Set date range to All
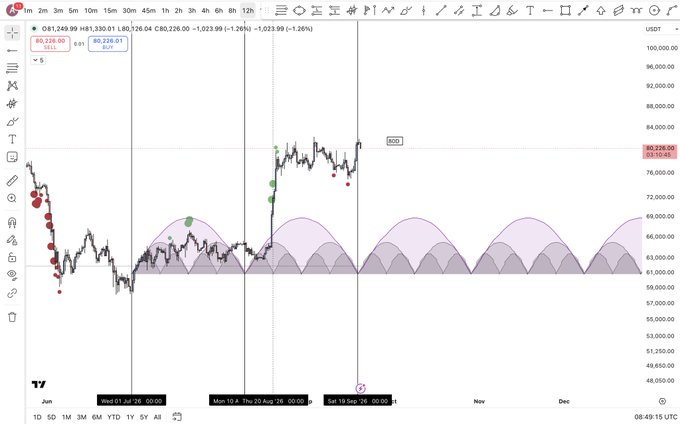The height and width of the screenshot is (424, 680). (157, 417)
